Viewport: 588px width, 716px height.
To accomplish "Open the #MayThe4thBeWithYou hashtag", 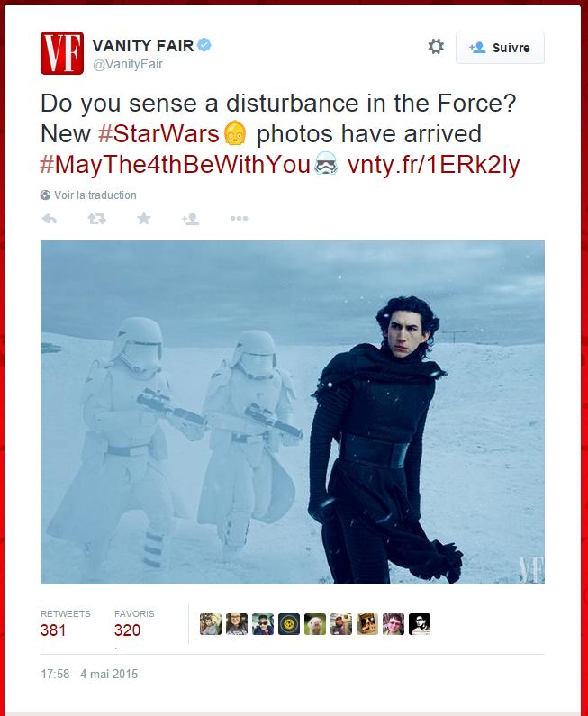I will [x=176, y=165].
